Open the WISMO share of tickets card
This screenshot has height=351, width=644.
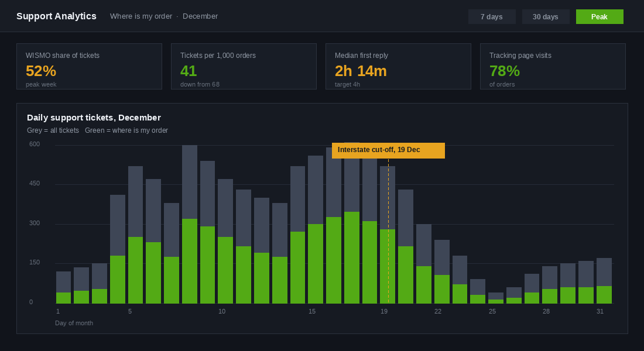tap(89, 66)
